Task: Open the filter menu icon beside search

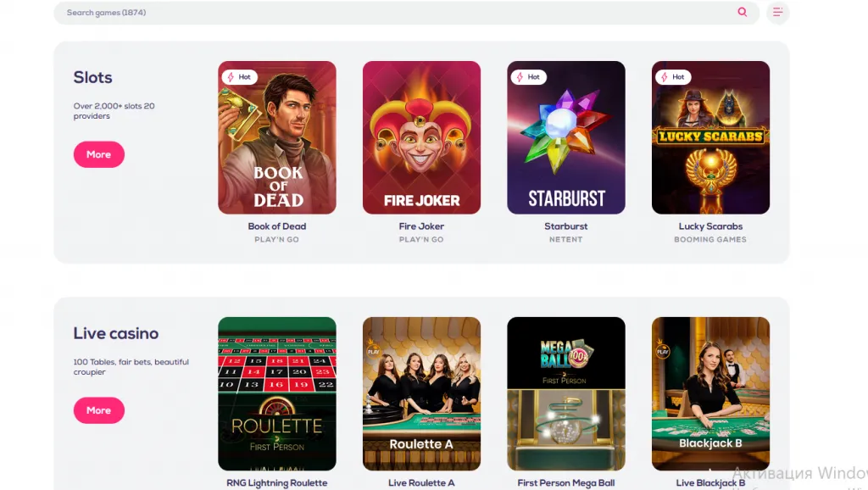Action: click(778, 12)
